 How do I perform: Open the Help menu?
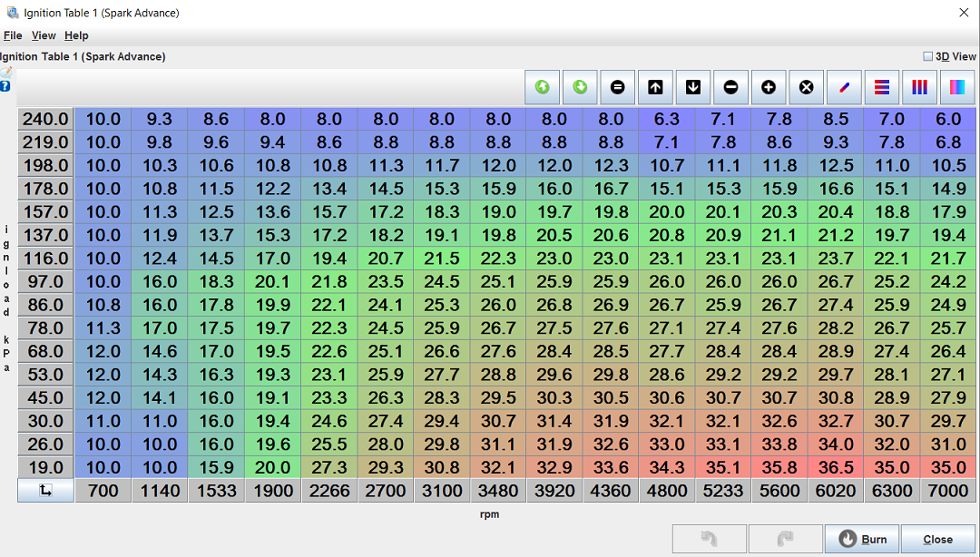(x=76, y=35)
